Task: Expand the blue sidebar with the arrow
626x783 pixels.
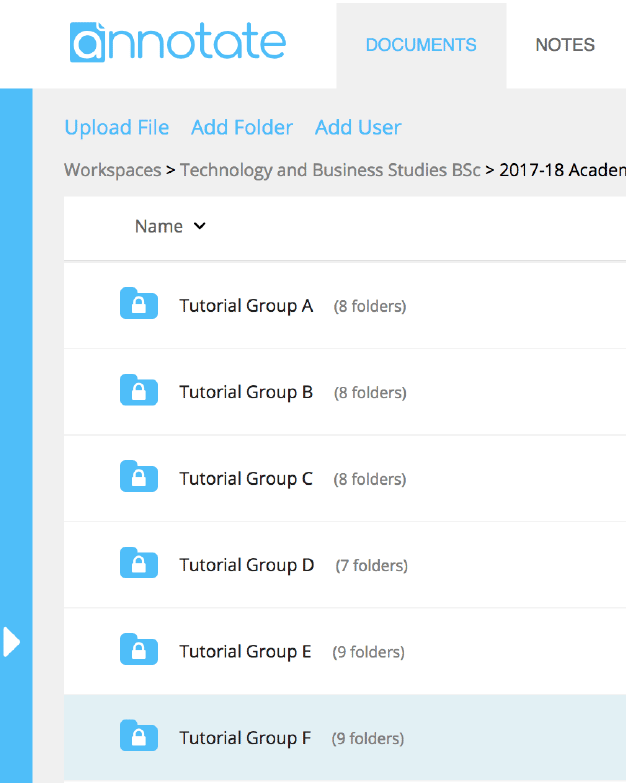Action: click(x=11, y=642)
